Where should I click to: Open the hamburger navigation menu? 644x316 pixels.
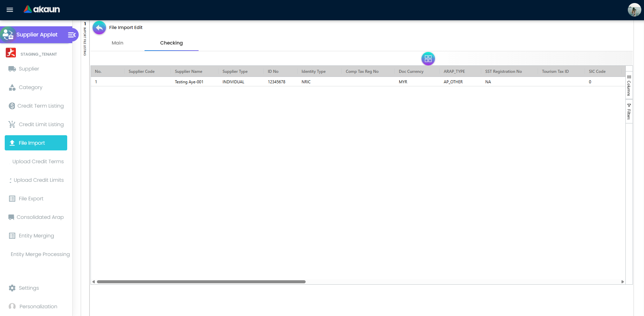pyautogui.click(x=10, y=10)
